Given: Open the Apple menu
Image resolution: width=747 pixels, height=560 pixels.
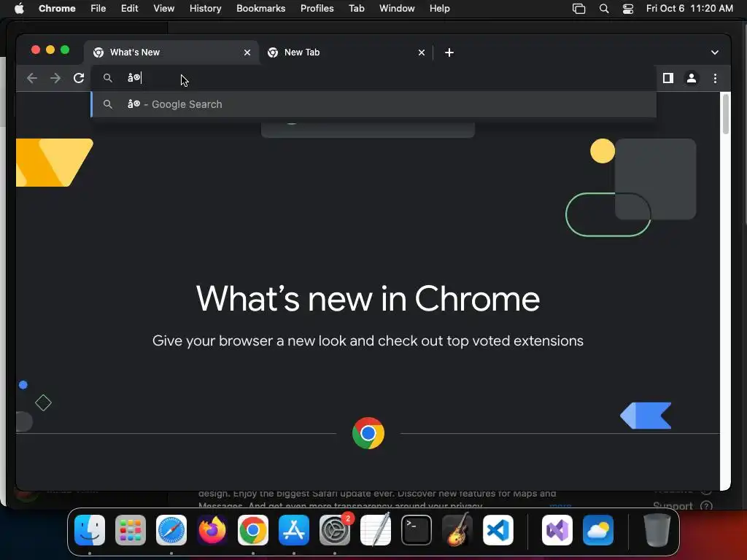Looking at the screenshot, I should 19,8.
